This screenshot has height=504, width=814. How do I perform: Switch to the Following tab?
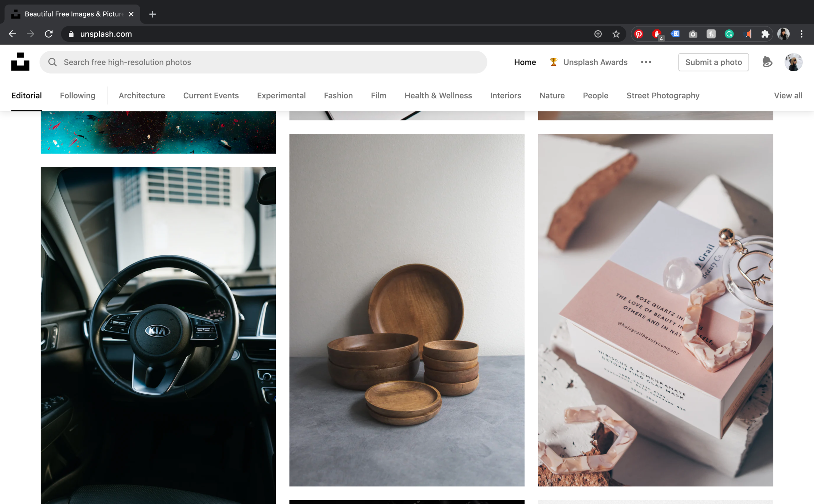(77, 96)
